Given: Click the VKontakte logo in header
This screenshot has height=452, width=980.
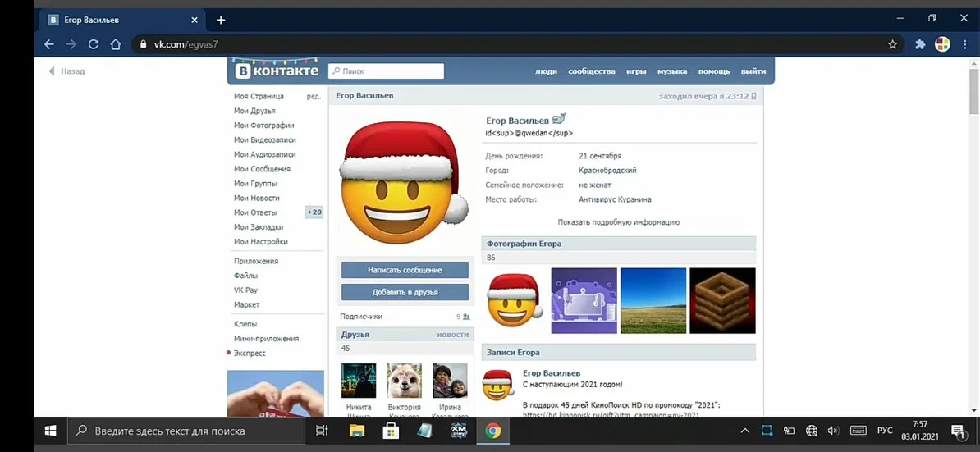Looking at the screenshot, I should click(277, 71).
